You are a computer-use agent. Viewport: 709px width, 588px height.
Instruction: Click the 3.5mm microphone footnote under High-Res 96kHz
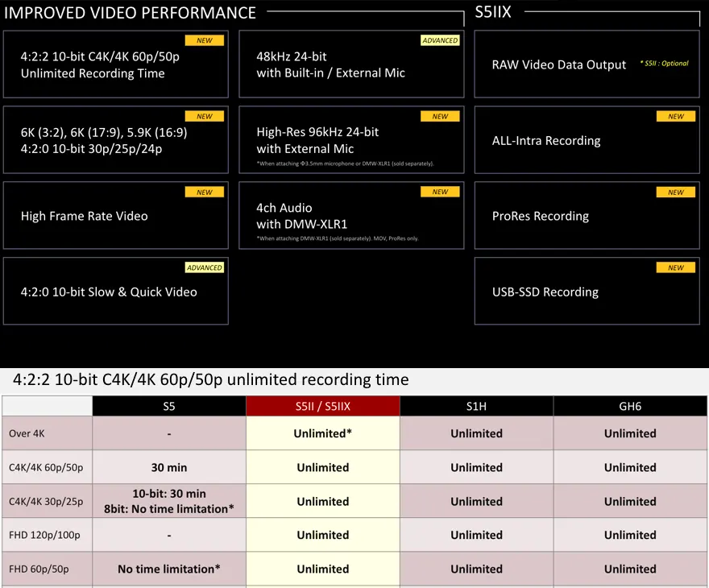(346, 164)
